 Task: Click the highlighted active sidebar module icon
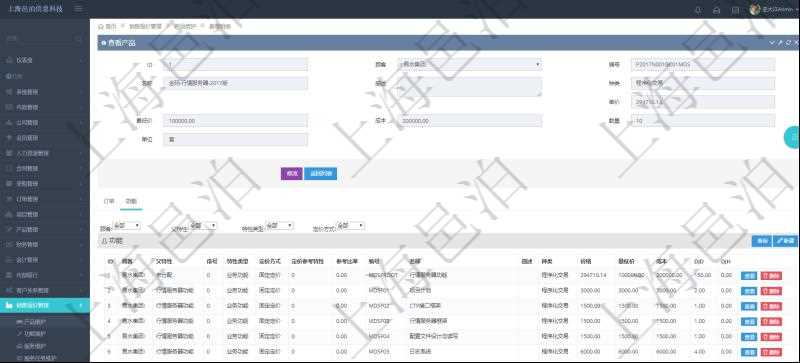9,305
